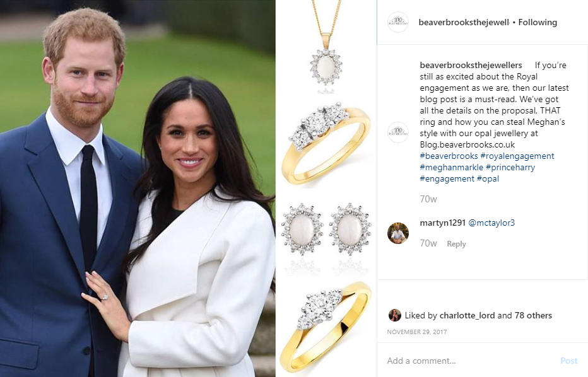This screenshot has width=588, height=377.
Task: Open beaverbrooksthejewellers username in caption
Action: coord(471,65)
